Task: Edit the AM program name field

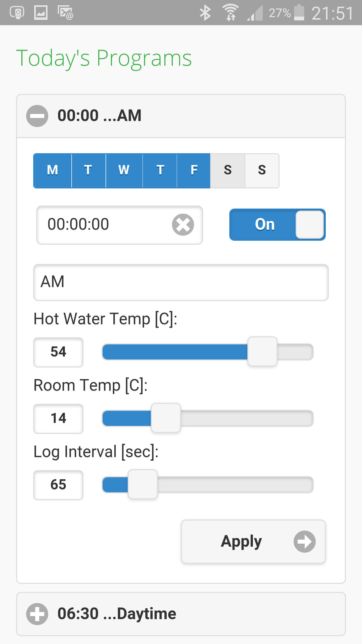Action: [181, 282]
